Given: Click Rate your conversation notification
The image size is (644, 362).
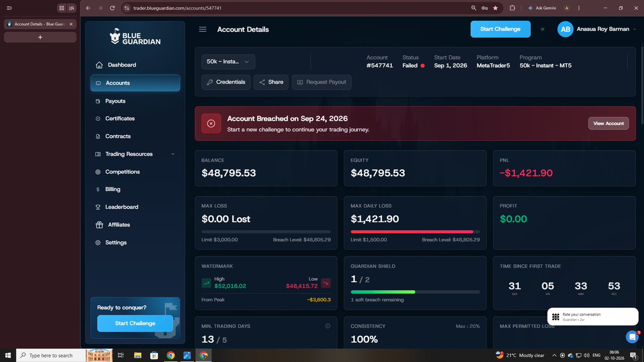Looking at the screenshot, I should click(592, 316).
